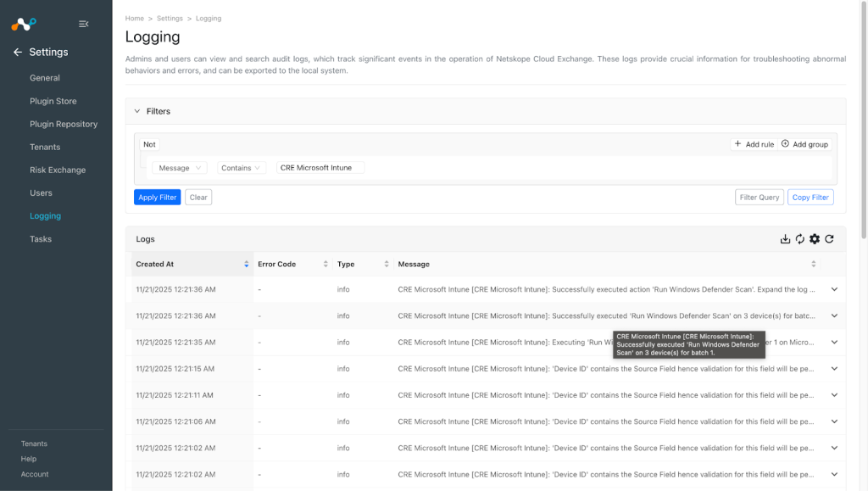Image resolution: width=868 pixels, height=491 pixels.
Task: Click timestamp 11/21/2025 12:21:06 AM
Action: point(175,421)
